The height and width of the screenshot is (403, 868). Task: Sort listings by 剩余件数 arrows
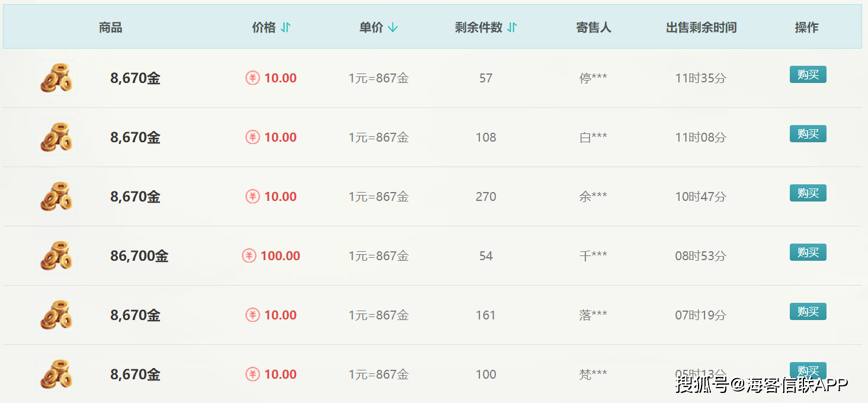(512, 27)
